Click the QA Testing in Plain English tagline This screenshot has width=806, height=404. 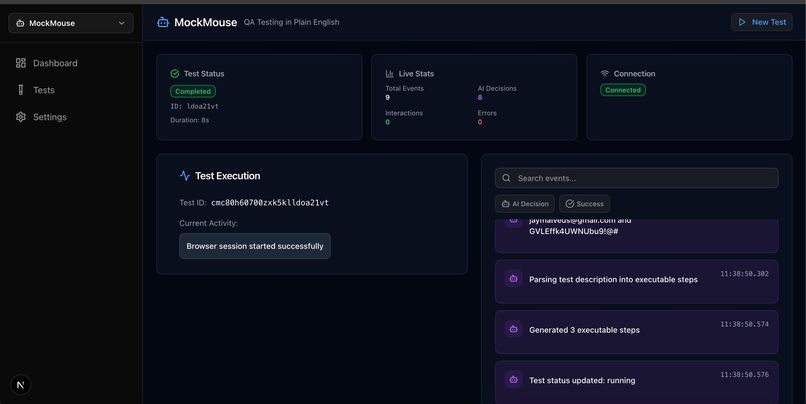(291, 22)
